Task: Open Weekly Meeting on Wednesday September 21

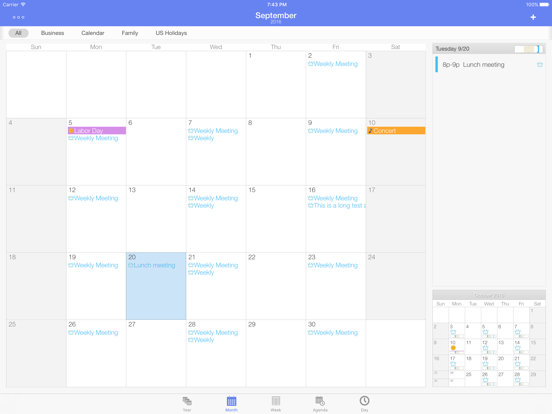Action: pyautogui.click(x=213, y=265)
